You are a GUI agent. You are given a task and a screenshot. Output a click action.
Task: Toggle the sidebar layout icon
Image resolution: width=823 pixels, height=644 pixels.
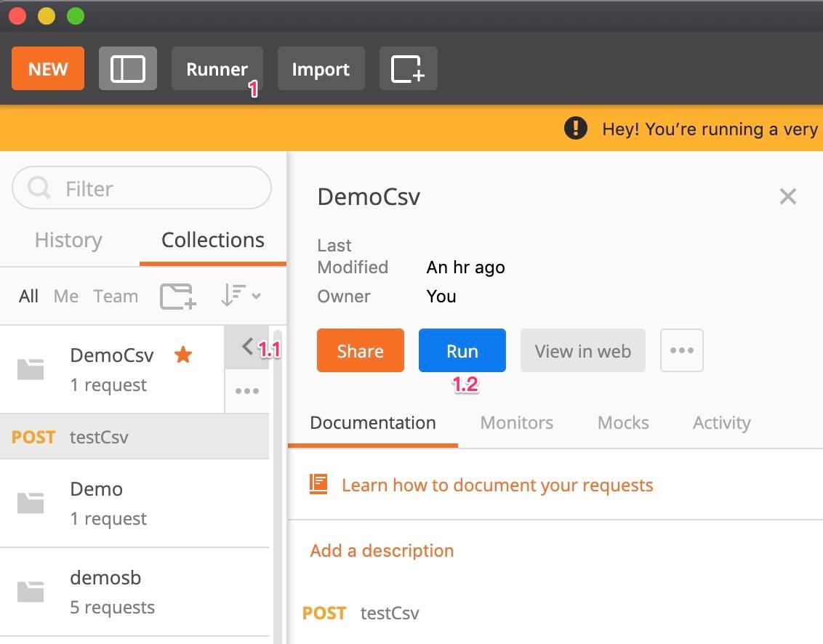(127, 69)
